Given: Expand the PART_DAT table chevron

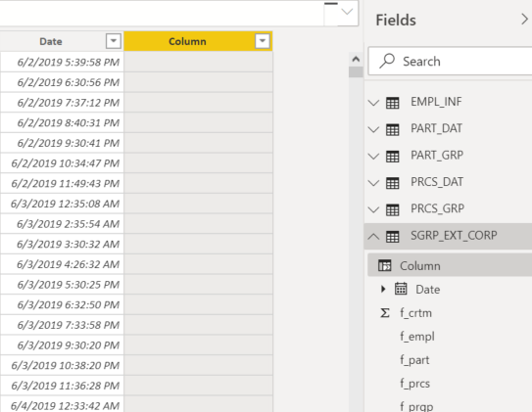Looking at the screenshot, I should pos(373,129).
